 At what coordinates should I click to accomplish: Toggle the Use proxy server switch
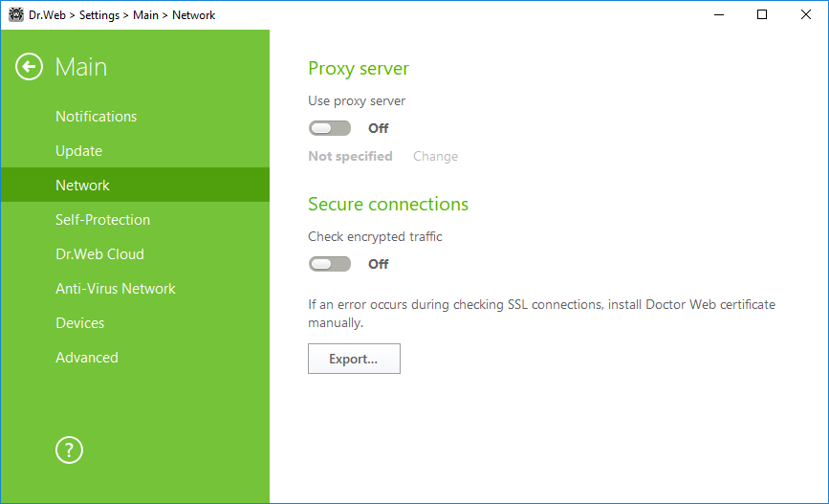[330, 128]
